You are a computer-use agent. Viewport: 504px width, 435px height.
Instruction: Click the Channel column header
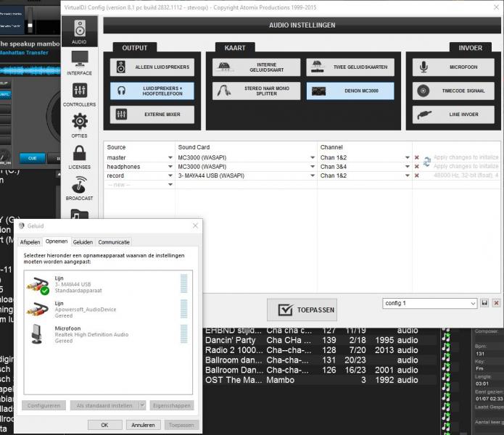(331, 147)
